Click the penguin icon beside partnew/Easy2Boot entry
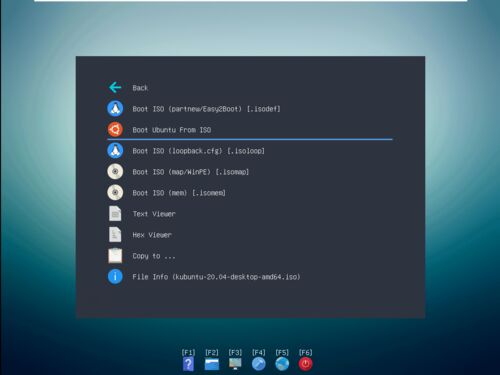This screenshot has width=500, height=375. click(115, 109)
